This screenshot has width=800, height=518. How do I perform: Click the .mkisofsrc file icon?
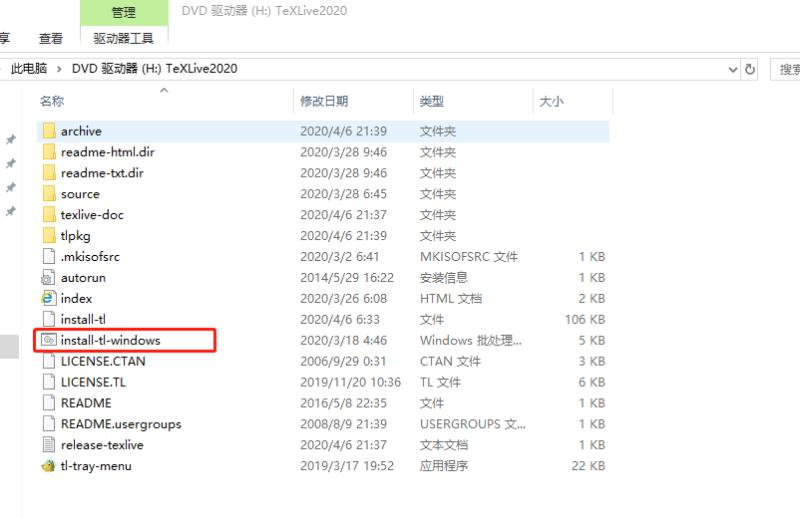click(x=49, y=257)
